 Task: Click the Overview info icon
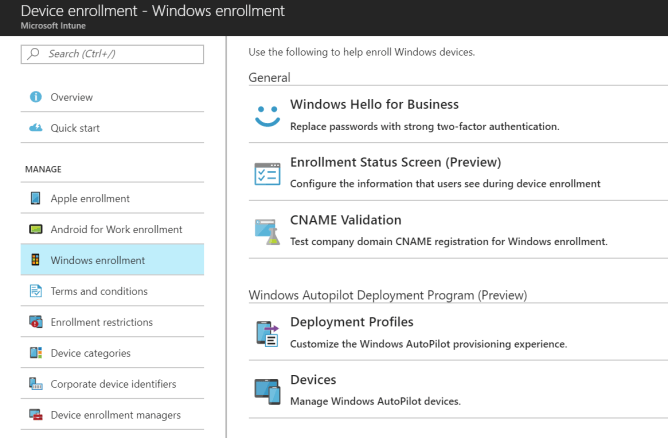pyautogui.click(x=36, y=97)
